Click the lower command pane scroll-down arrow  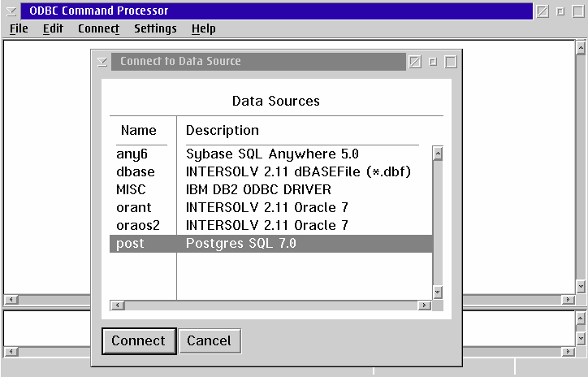(581, 338)
